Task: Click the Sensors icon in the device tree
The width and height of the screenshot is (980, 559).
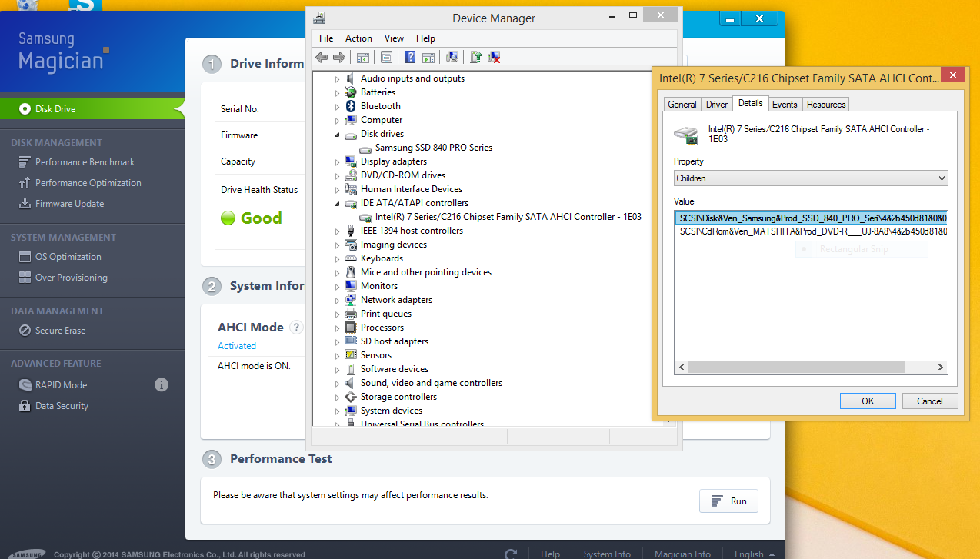Action: pos(351,355)
